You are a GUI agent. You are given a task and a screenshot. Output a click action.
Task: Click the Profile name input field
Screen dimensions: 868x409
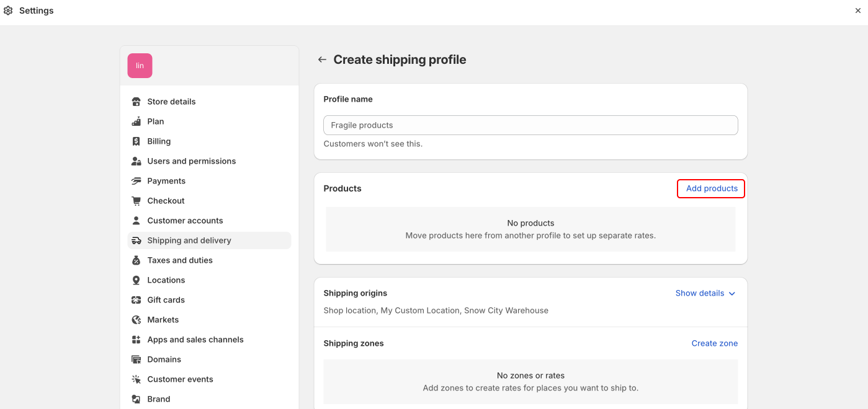[530, 125]
